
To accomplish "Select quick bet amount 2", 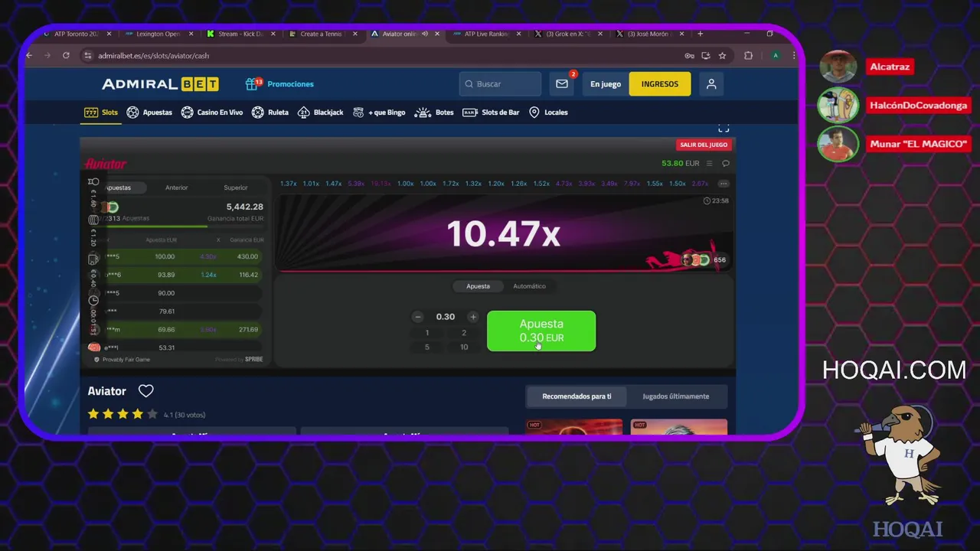I will coord(463,333).
